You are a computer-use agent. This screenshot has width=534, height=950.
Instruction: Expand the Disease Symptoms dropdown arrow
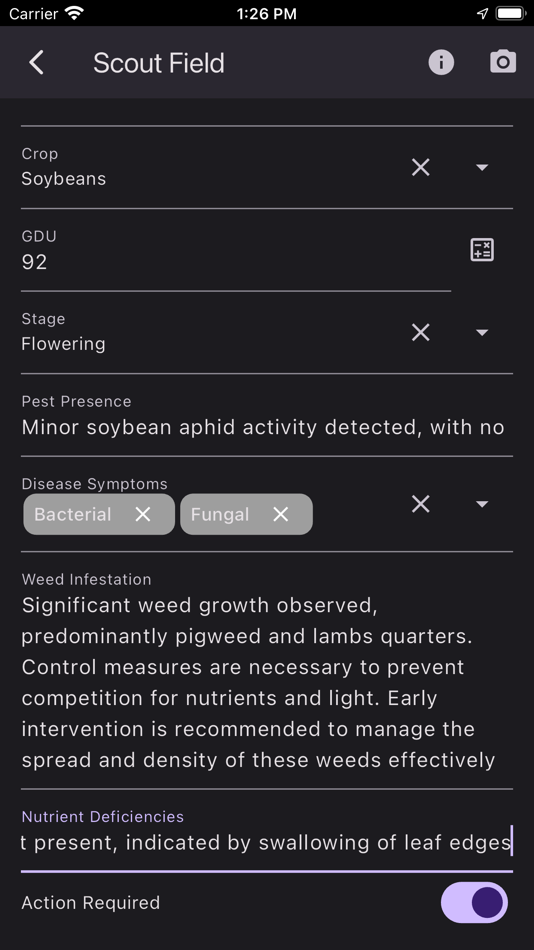(x=482, y=503)
